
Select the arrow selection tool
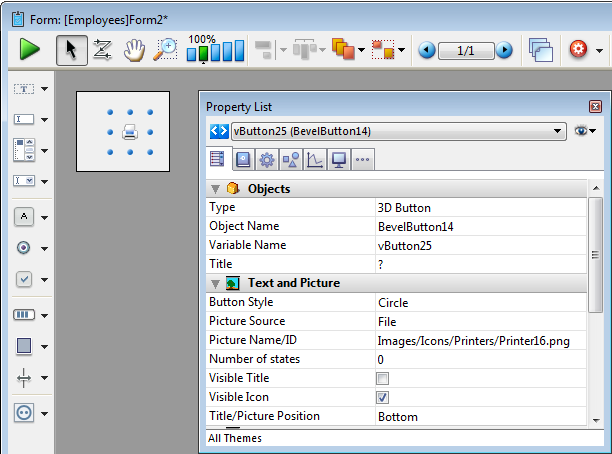71,50
